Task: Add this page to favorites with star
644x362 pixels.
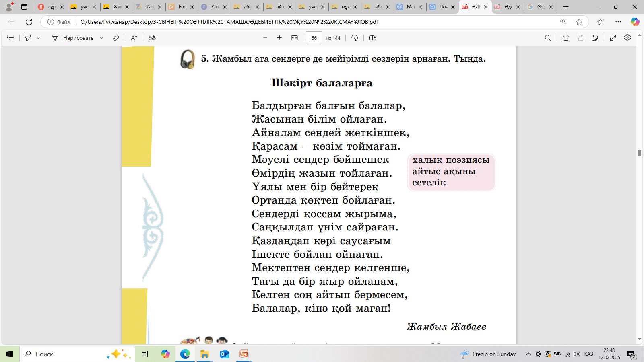Action: (579, 22)
